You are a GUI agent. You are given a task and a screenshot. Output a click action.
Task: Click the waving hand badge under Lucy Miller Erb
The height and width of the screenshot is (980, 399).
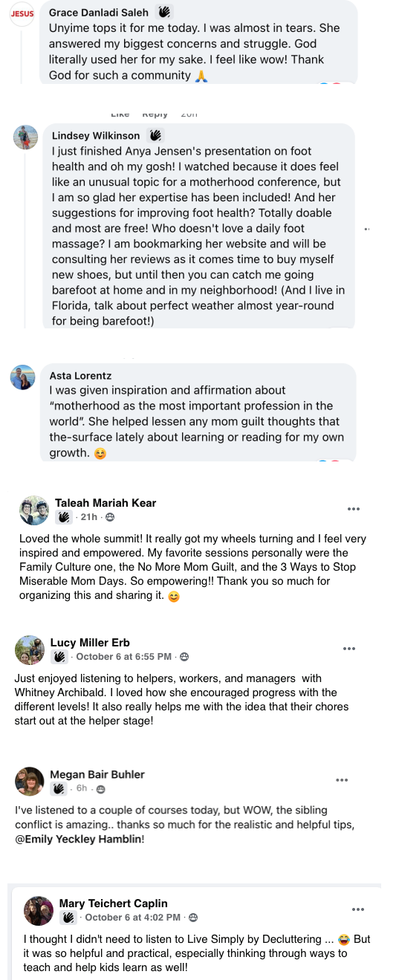(x=59, y=657)
